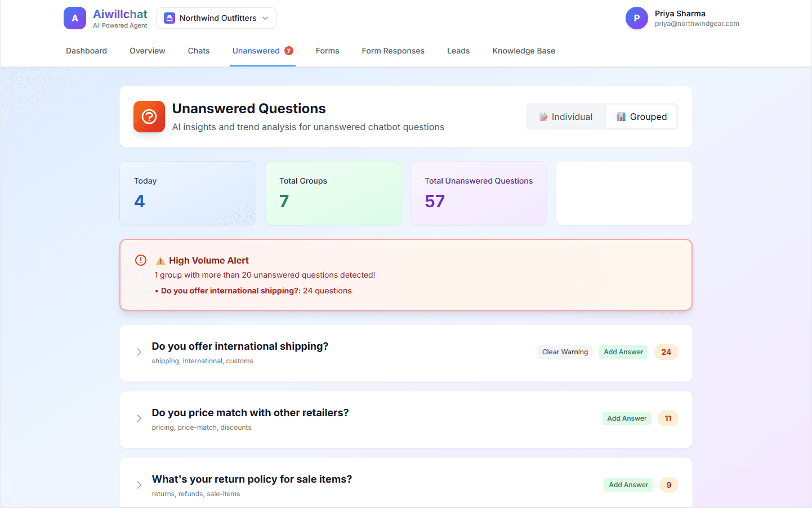The width and height of the screenshot is (812, 508).
Task: Click the 11 count badge
Action: (668, 418)
